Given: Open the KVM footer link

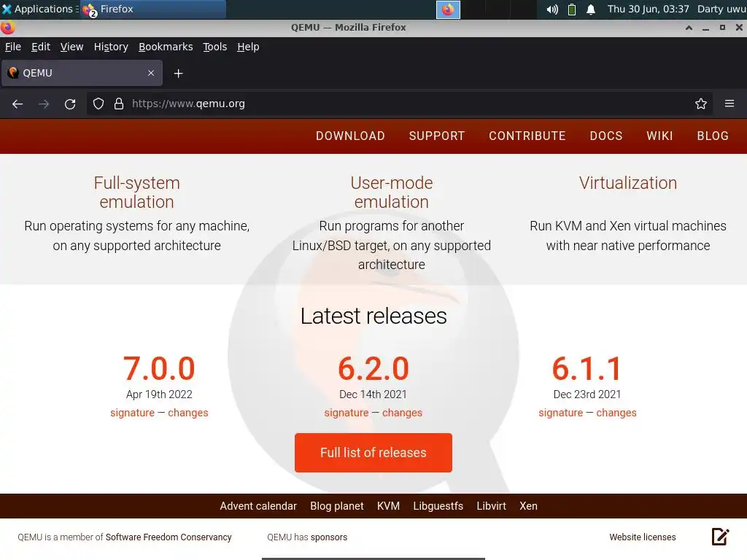Looking at the screenshot, I should (388, 506).
